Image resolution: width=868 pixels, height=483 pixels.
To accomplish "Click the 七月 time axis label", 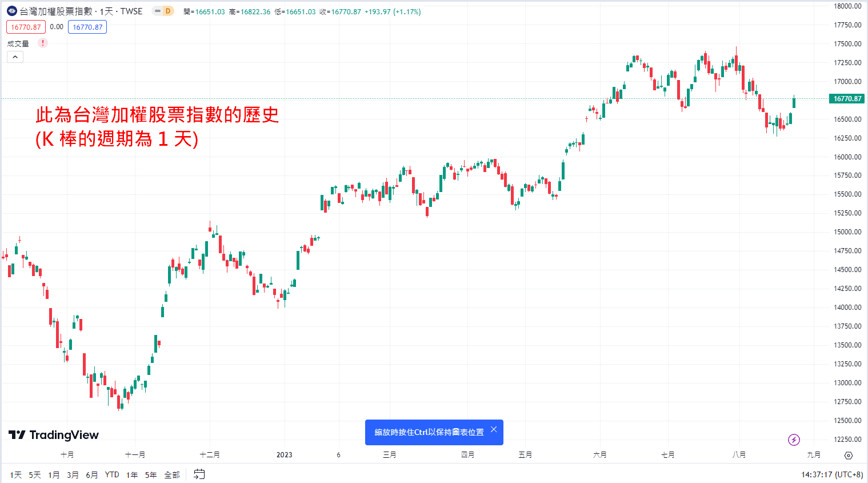I will (667, 455).
